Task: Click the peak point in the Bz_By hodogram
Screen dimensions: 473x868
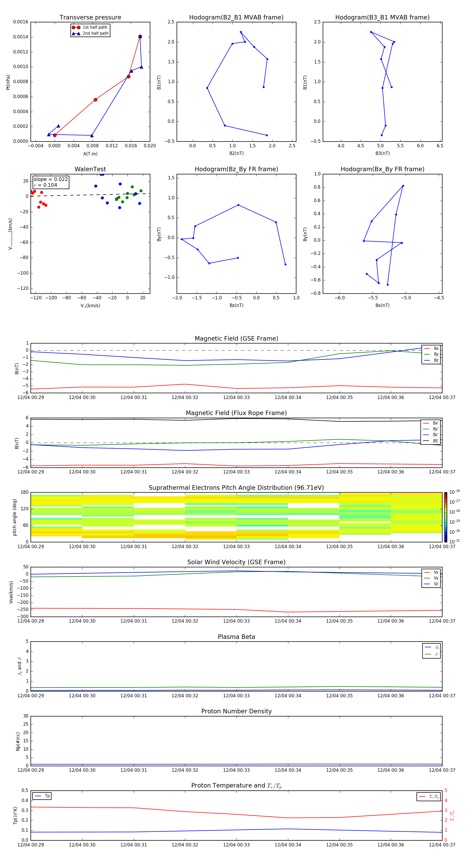Action: click(x=238, y=205)
